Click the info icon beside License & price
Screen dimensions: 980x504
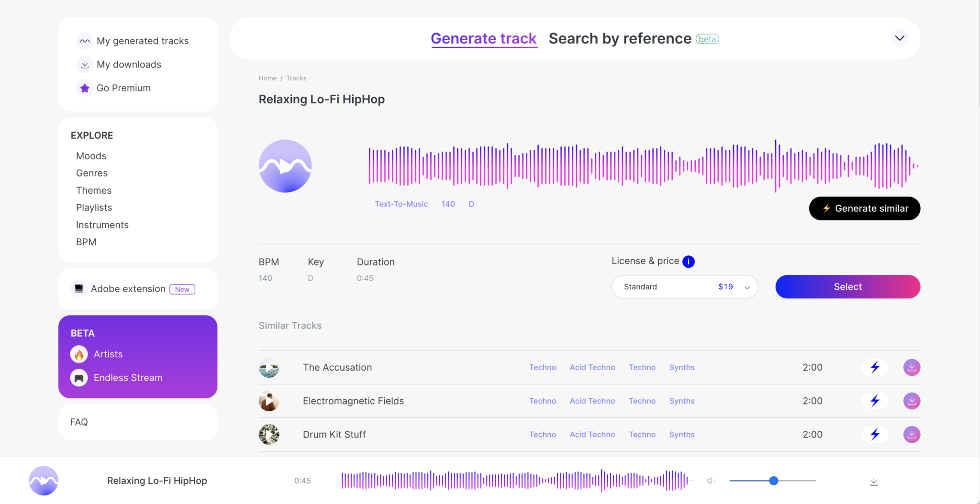[688, 262]
